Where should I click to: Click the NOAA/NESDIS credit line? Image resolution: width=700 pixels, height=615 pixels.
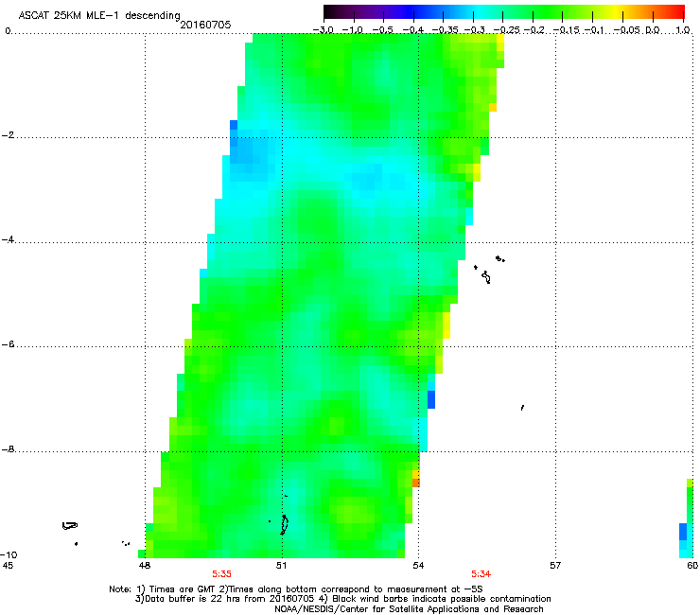pyautogui.click(x=409, y=609)
